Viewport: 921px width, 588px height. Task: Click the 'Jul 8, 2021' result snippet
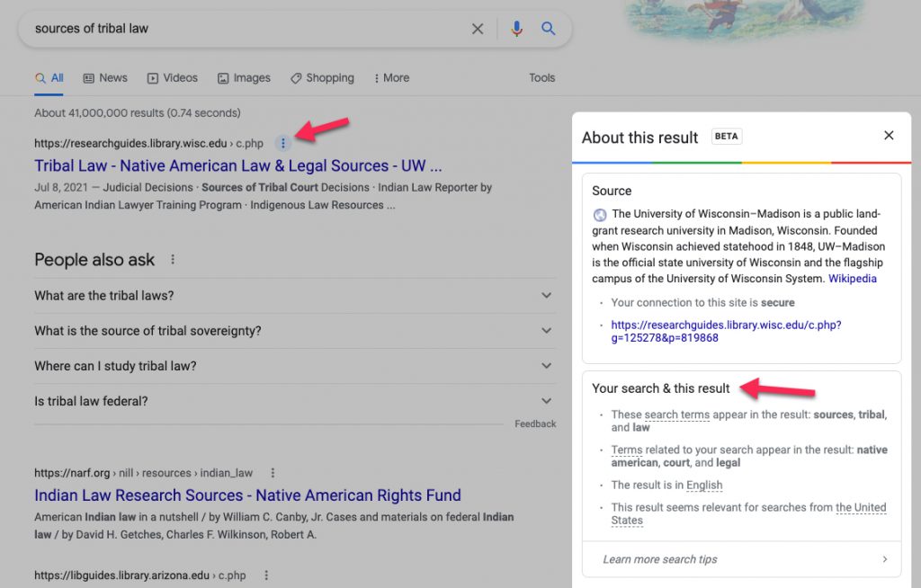tap(264, 196)
